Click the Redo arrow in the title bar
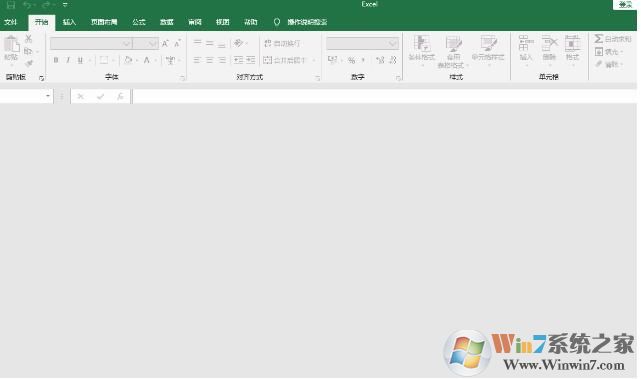641x379 pixels. (x=46, y=5)
